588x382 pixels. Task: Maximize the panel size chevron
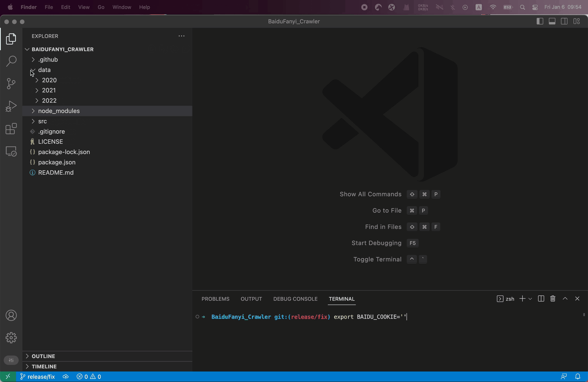[x=565, y=299]
